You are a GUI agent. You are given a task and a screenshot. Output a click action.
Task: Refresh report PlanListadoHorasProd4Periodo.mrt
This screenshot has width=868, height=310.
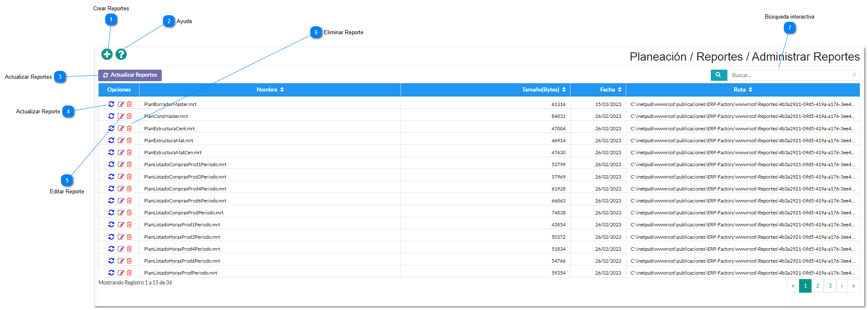pos(111,249)
